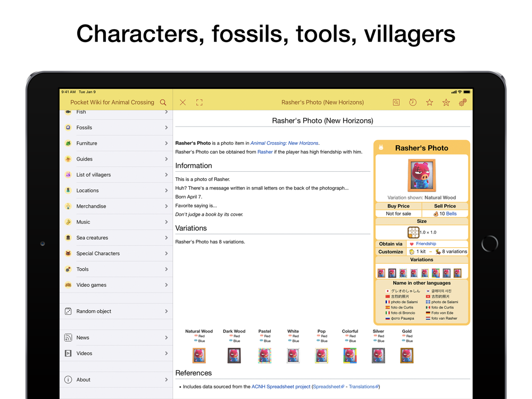Select the "8 variations" customize text
The image size is (532, 399).
point(455,252)
